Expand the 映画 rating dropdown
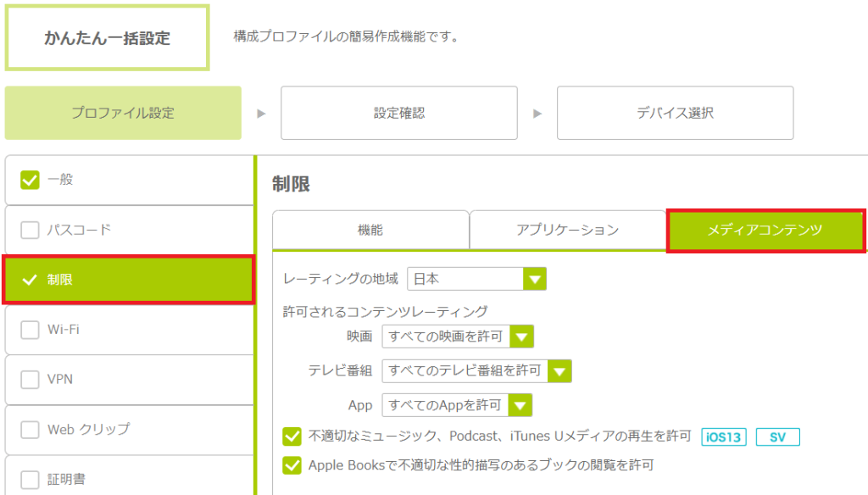This screenshot has height=495, width=868. point(458,336)
